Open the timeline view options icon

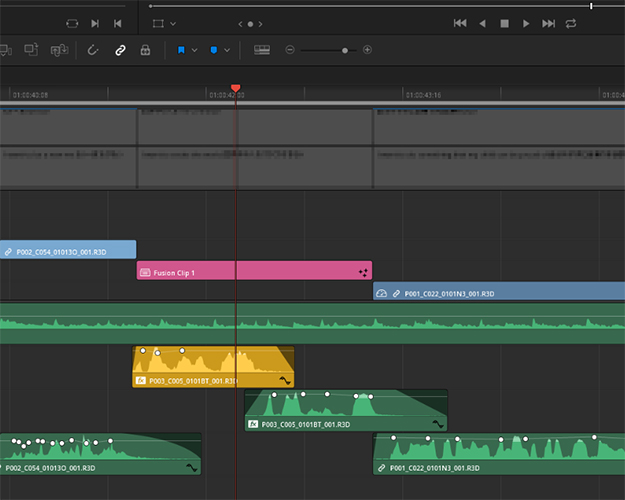[x=261, y=49]
